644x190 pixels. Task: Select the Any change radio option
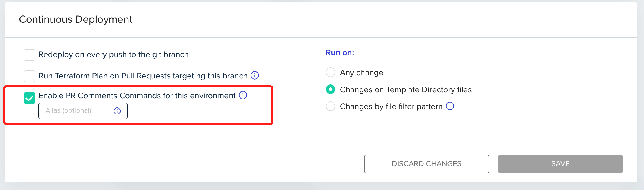(x=330, y=72)
